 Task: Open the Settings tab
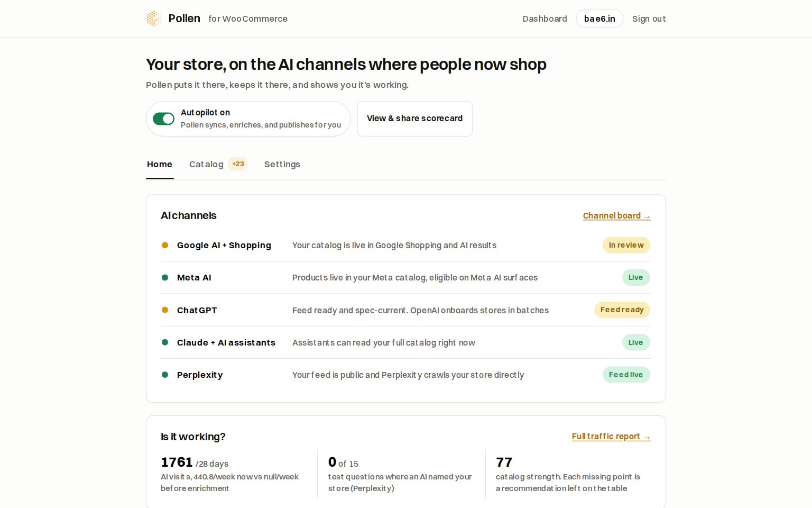click(x=282, y=164)
